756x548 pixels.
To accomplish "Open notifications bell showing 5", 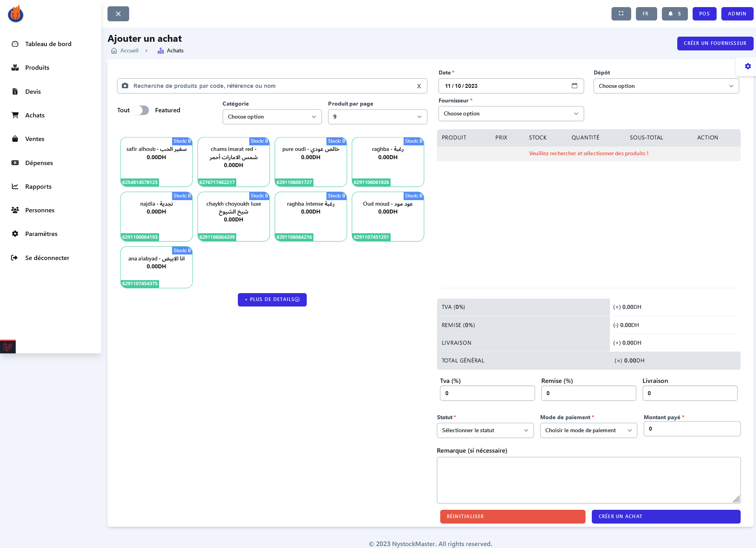I will [674, 14].
